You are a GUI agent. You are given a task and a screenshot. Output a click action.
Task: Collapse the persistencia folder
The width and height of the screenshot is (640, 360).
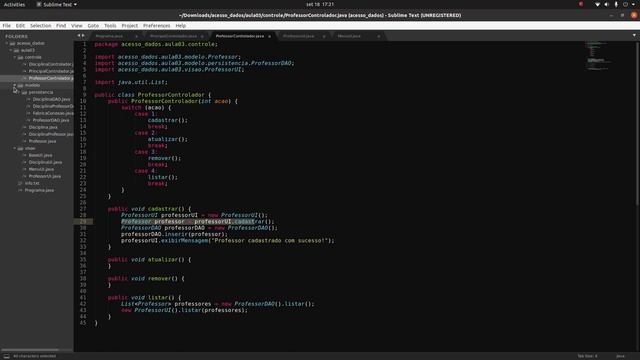click(19, 92)
